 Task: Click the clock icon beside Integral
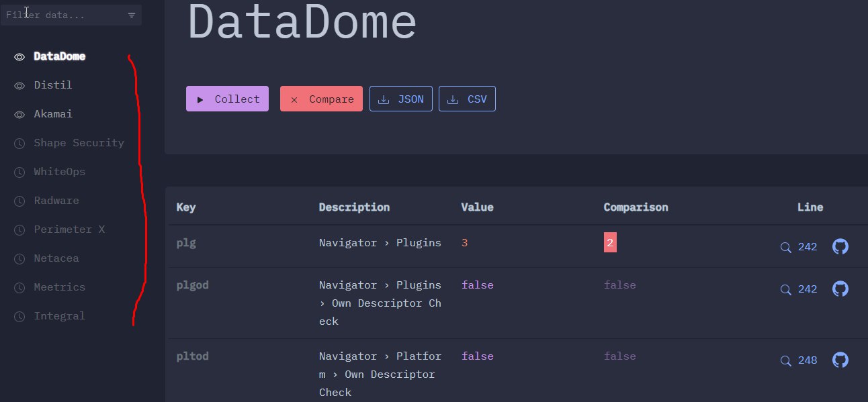point(19,316)
